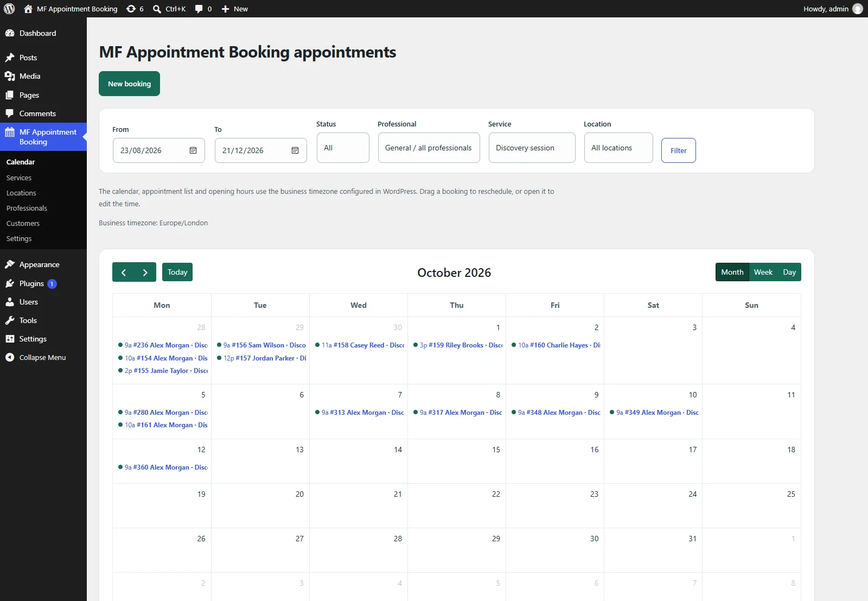Open the site home icon in the admin bar
This screenshot has width=868, height=601.
[x=28, y=9]
